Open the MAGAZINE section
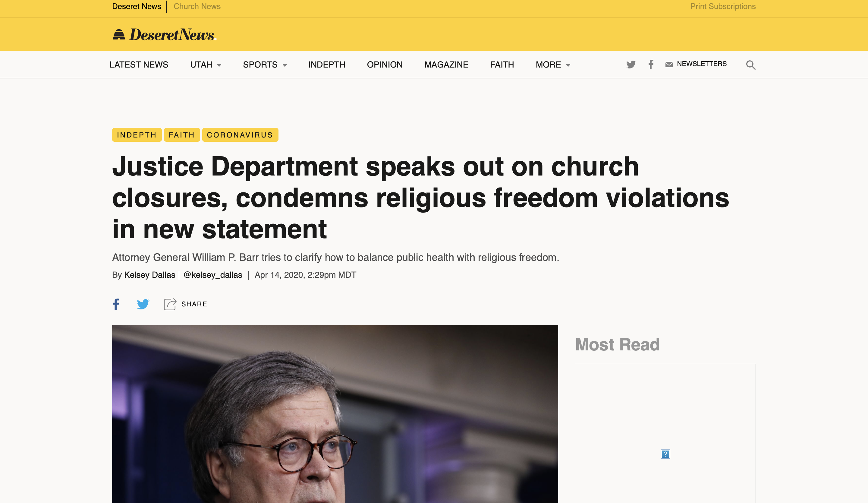The image size is (868, 503). coord(446,65)
